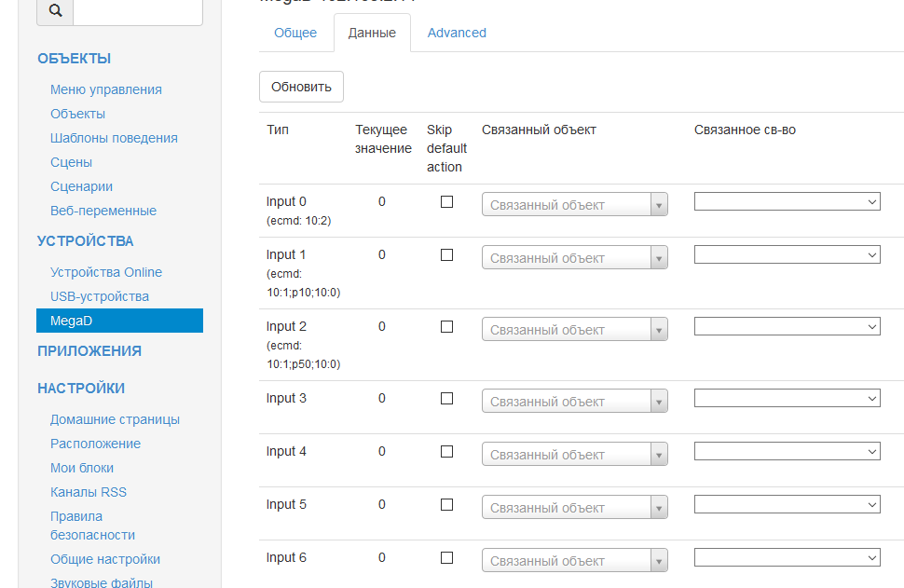904x588 pixels.
Task: Tick the Input 6 skip action checkbox
Action: point(446,557)
